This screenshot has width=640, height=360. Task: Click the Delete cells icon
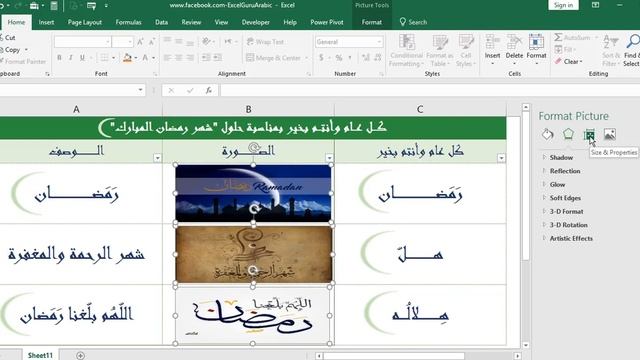514,50
